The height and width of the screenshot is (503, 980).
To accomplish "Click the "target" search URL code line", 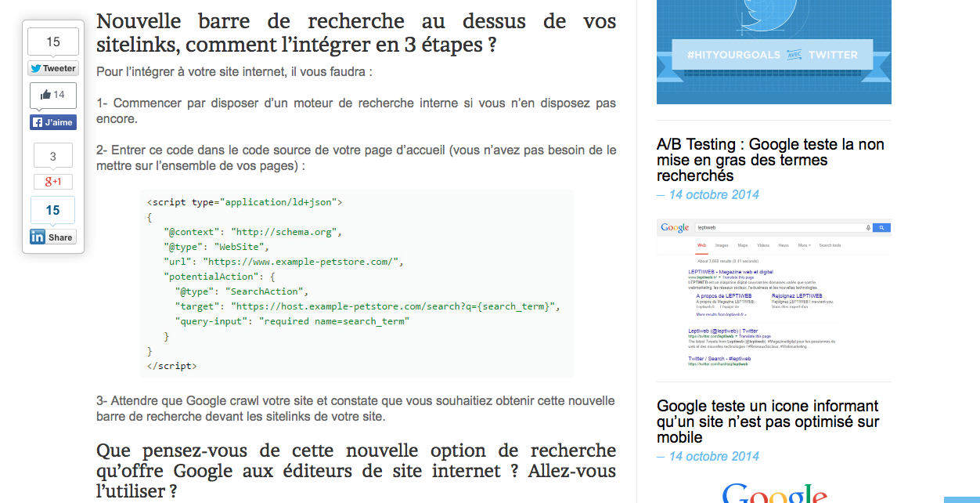I will pyautogui.click(x=367, y=306).
